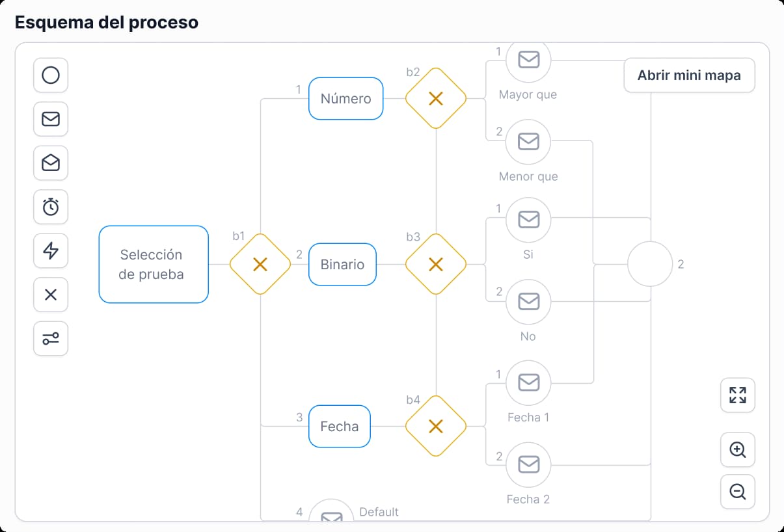Click the fit-to-screen expand icon

(x=737, y=395)
